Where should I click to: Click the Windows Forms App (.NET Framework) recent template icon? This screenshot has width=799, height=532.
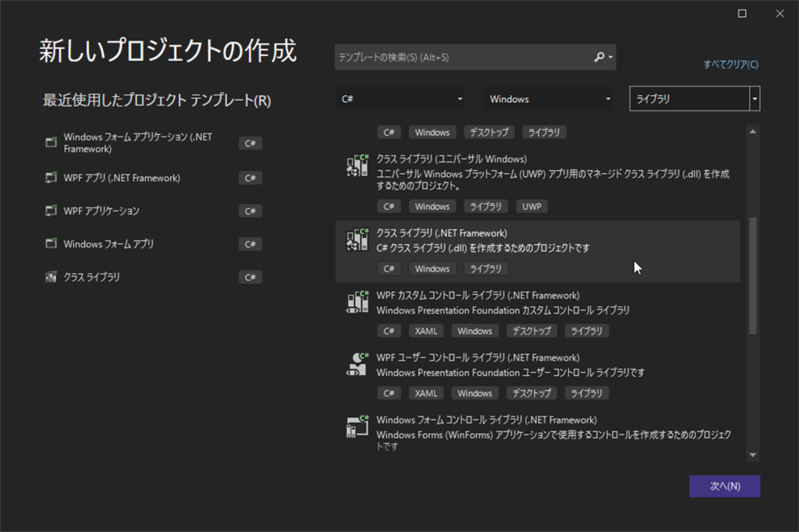[51, 142]
